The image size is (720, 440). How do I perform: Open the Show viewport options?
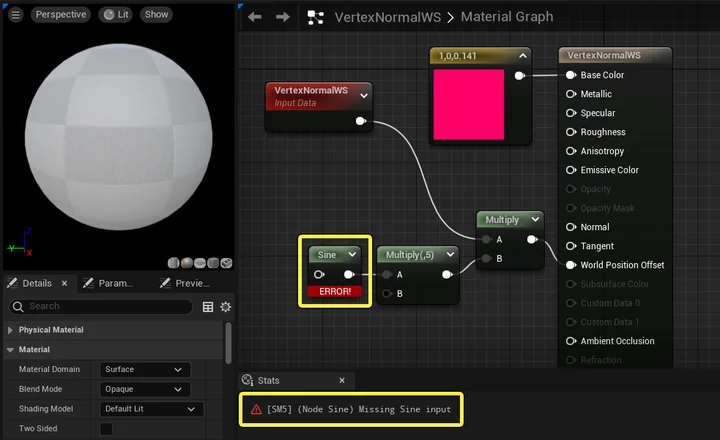[x=157, y=15]
